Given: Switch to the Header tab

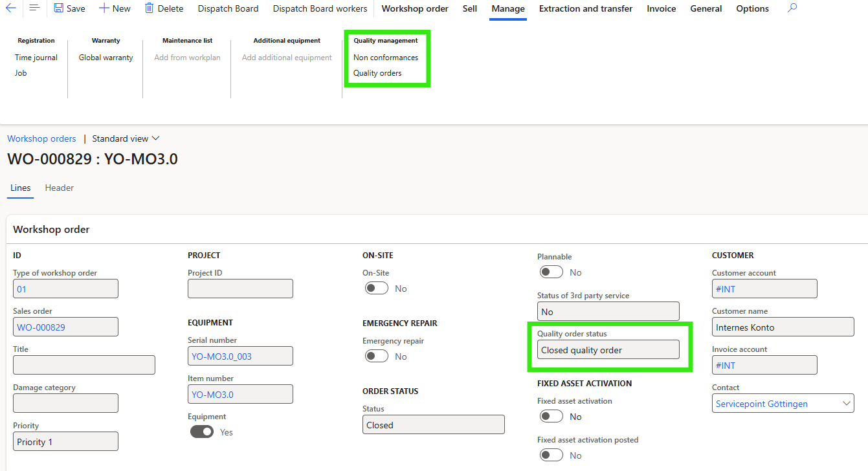Looking at the screenshot, I should pos(59,188).
